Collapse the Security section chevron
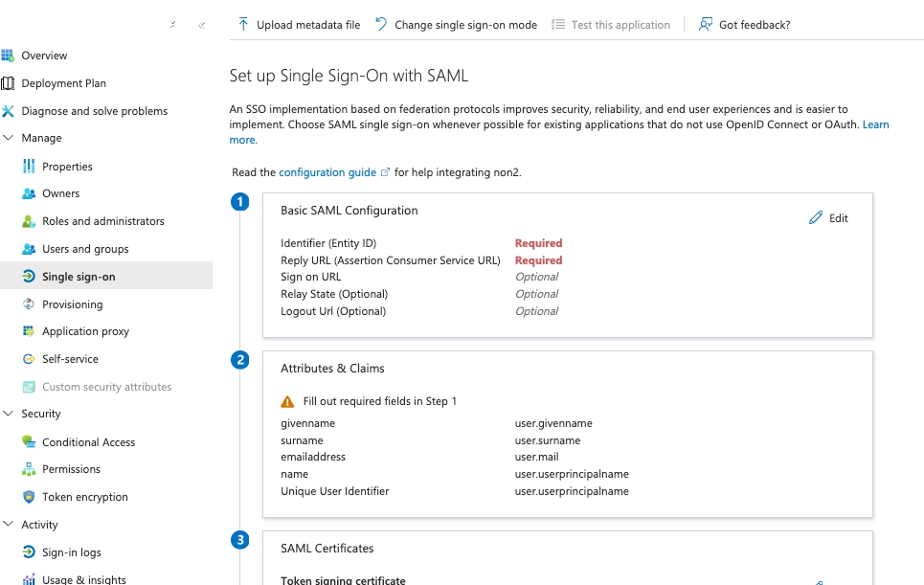Image resolution: width=924 pixels, height=585 pixels. [9, 413]
